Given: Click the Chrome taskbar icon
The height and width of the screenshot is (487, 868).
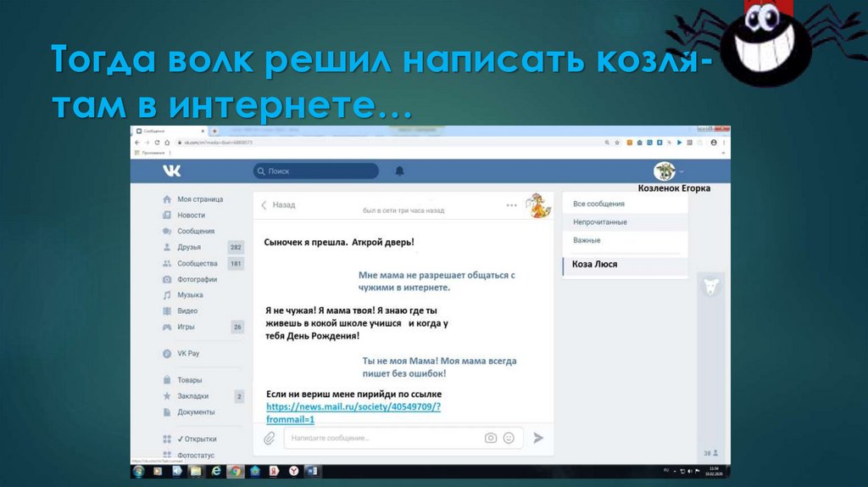Looking at the screenshot, I should (236, 471).
